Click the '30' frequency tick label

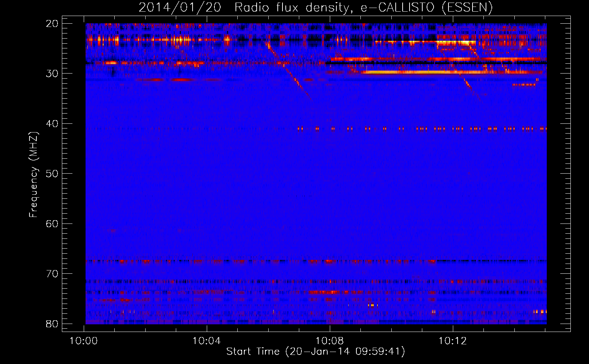point(52,74)
